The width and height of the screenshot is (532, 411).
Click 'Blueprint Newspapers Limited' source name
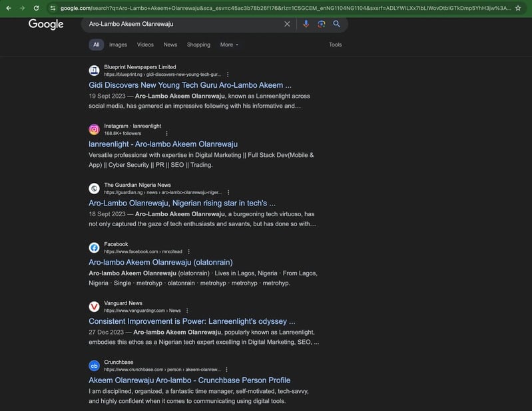point(140,67)
